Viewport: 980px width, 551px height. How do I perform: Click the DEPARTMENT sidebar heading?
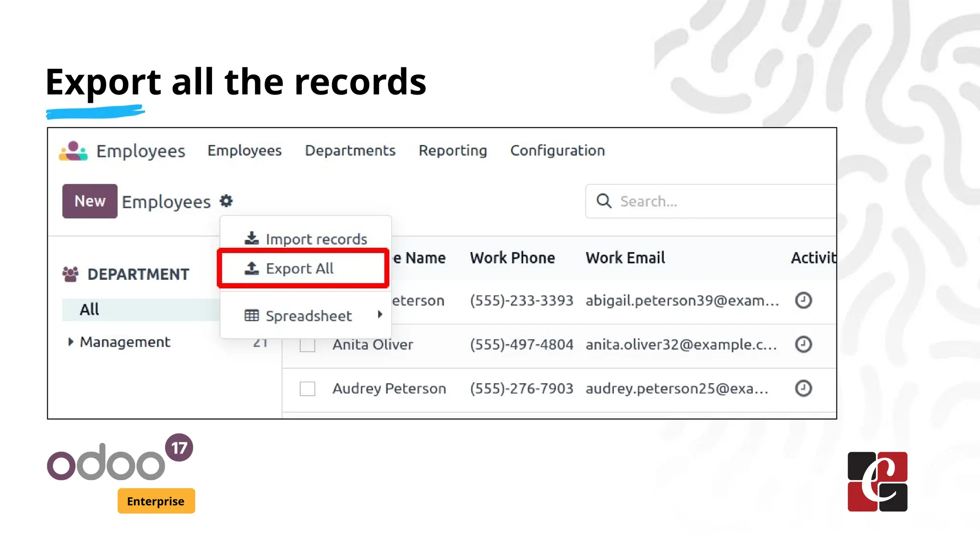point(138,274)
